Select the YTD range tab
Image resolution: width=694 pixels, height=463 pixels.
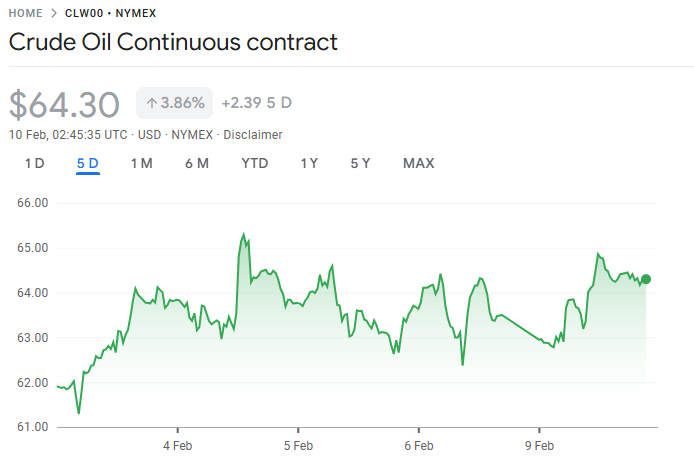point(255,163)
